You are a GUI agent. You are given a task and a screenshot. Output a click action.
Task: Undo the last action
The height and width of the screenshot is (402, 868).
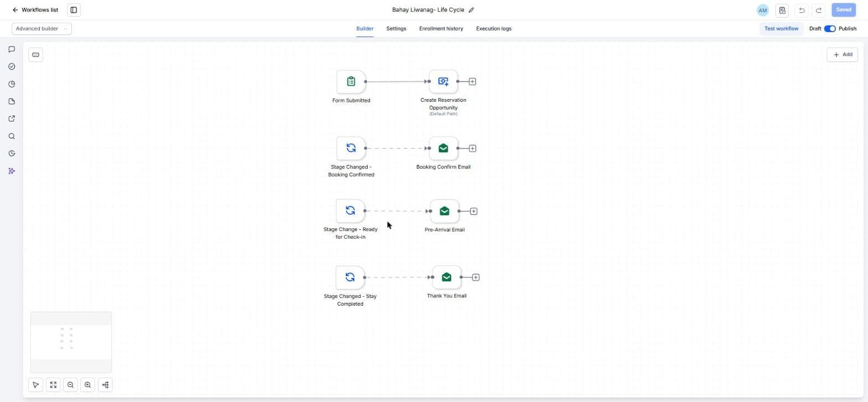click(802, 10)
